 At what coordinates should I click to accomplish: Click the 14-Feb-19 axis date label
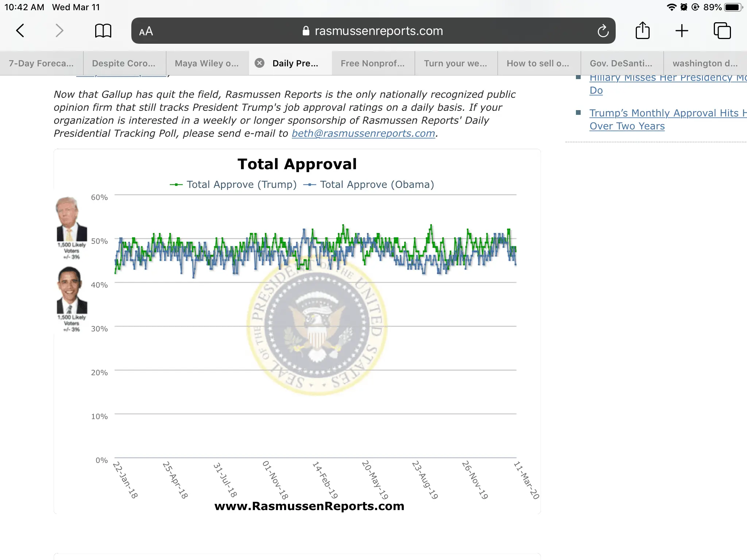(325, 480)
